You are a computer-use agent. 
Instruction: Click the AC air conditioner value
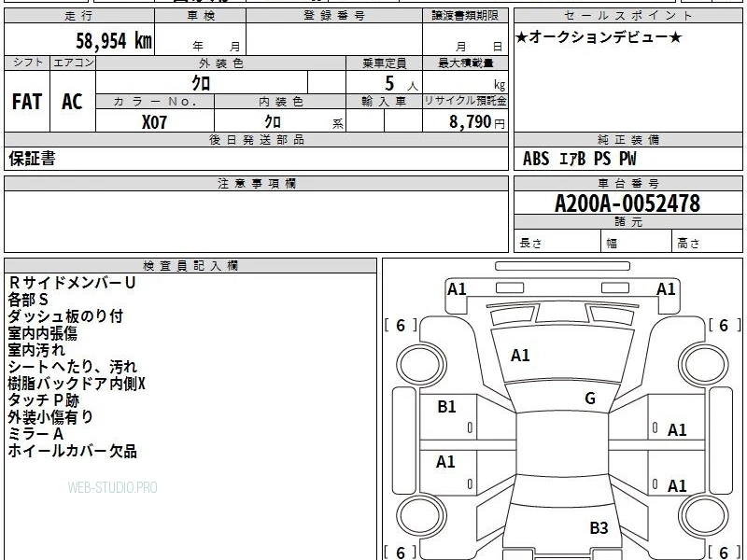point(72,102)
